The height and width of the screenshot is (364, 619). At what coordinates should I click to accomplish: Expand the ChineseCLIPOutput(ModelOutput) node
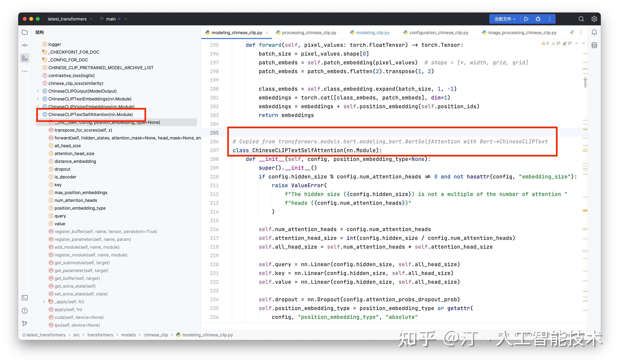[38, 91]
